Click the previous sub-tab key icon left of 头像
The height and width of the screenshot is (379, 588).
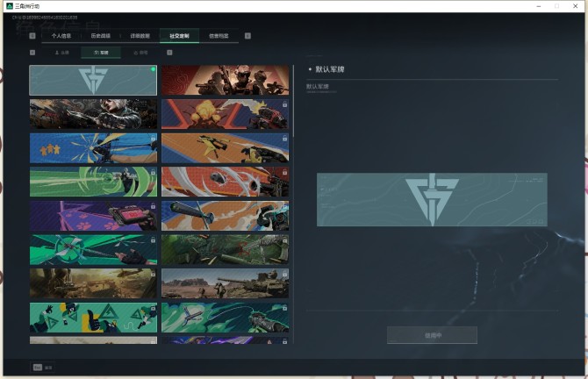(x=32, y=53)
